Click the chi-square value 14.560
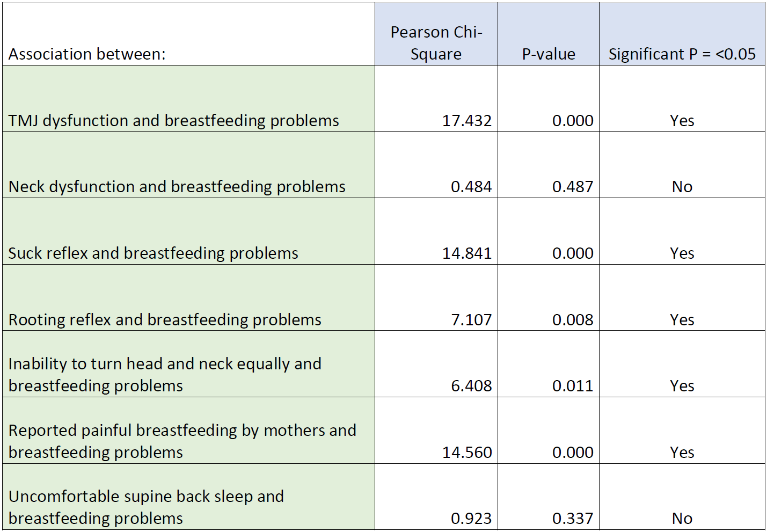767x532 pixels. point(466,453)
